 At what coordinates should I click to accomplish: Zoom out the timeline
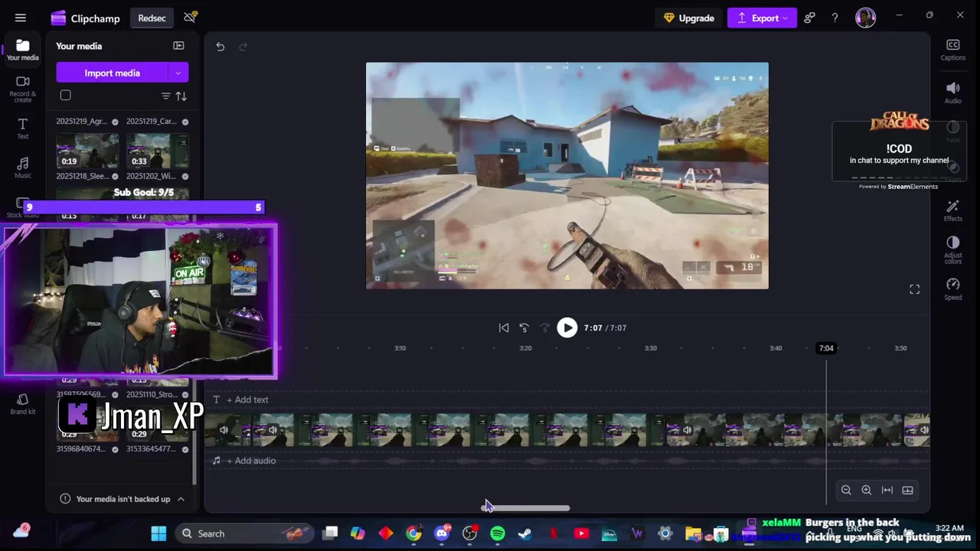[x=846, y=491]
